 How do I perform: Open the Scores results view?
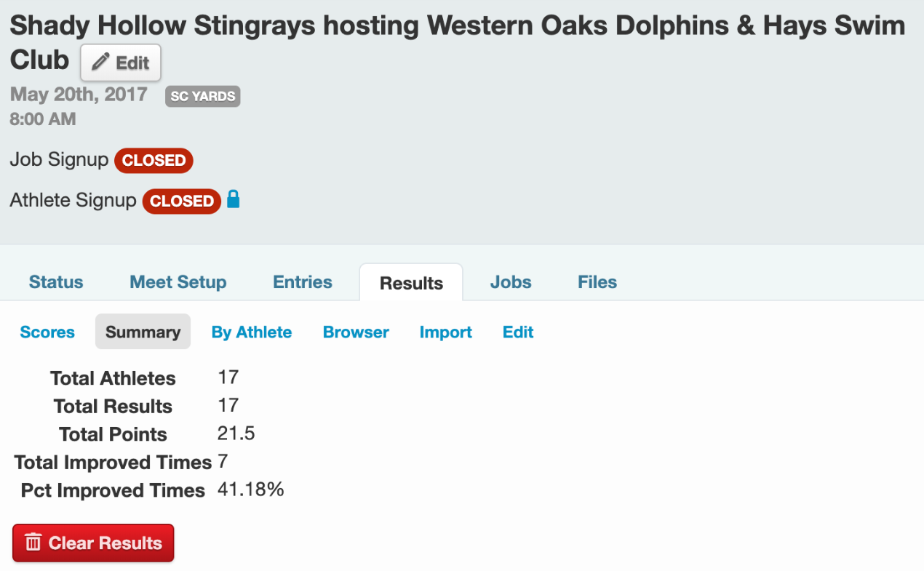coord(47,332)
